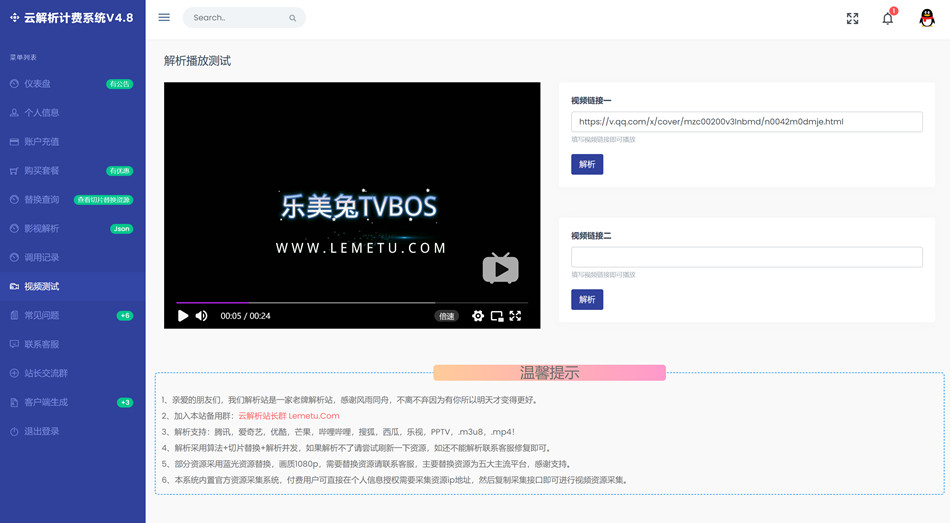
Task: Click the 账户充值 card icon
Action: pyautogui.click(x=14, y=142)
